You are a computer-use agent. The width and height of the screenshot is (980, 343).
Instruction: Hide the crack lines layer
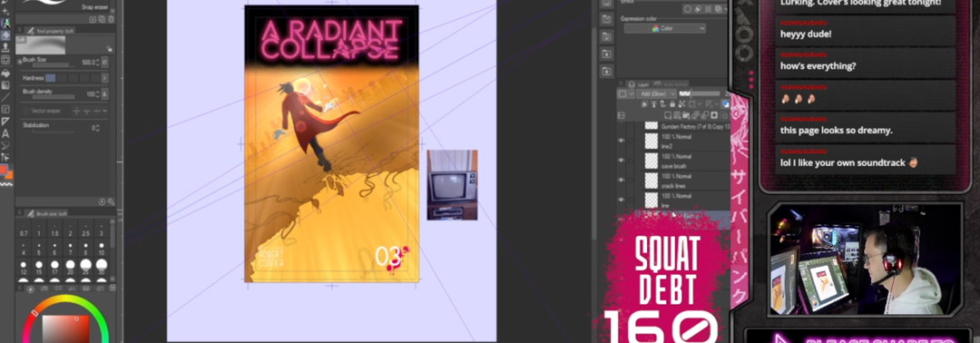[x=621, y=180]
